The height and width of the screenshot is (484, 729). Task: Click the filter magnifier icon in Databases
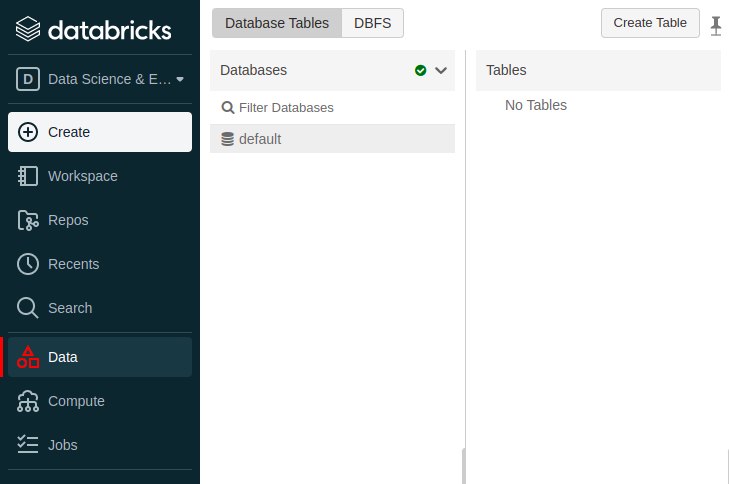(x=227, y=108)
